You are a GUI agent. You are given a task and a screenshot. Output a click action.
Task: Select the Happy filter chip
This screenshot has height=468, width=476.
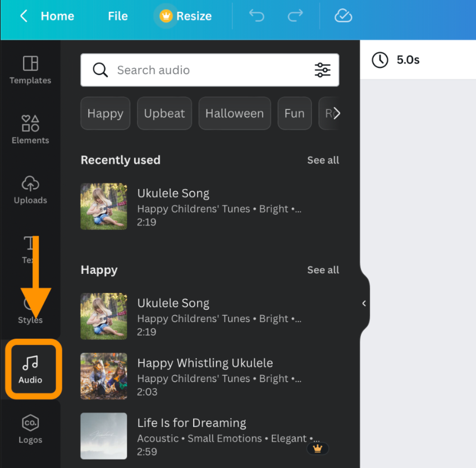pos(105,113)
